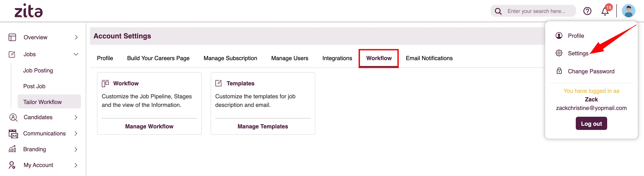644x176 pixels.
Task: Open the help question mark icon
Action: 587,11
